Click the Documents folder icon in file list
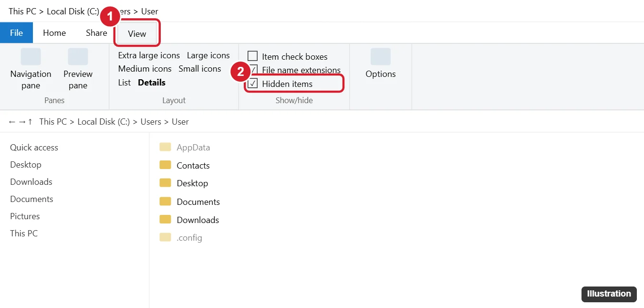The width and height of the screenshot is (644, 308). [165, 201]
